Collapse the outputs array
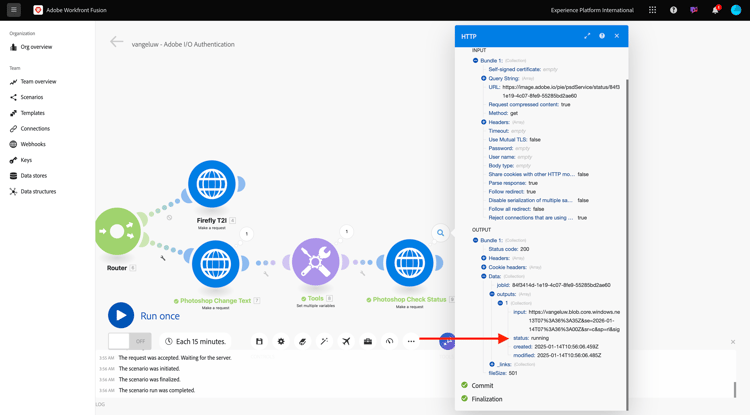The image size is (750, 415). pyautogui.click(x=492, y=294)
